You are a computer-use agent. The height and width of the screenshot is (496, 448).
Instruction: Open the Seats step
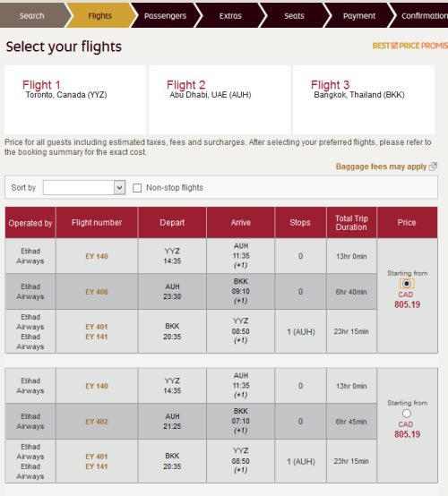click(x=294, y=16)
